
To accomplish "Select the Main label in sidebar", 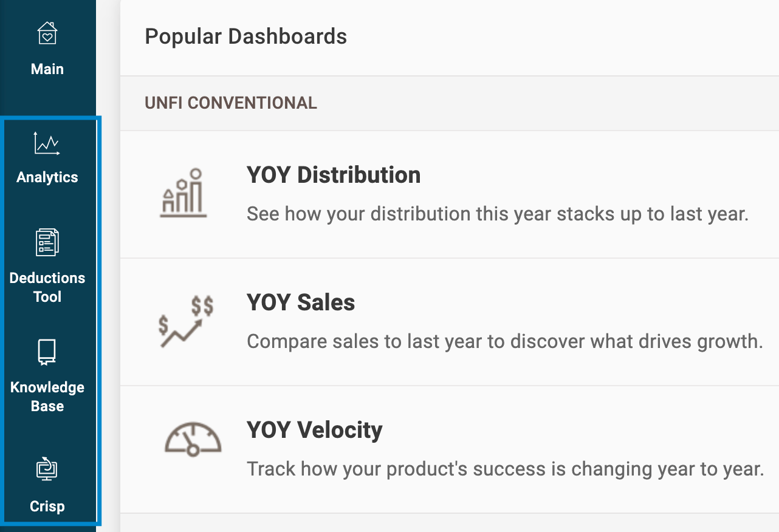I will pos(47,69).
